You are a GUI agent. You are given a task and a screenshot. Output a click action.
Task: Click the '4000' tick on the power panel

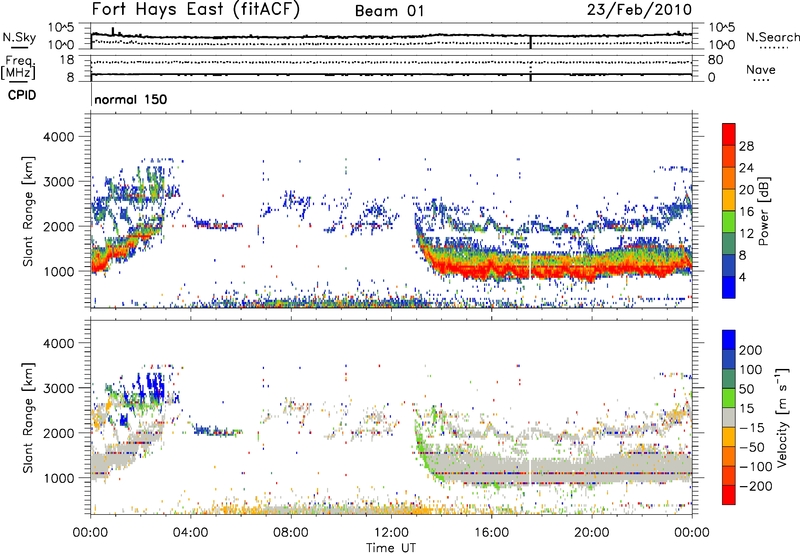(58, 137)
